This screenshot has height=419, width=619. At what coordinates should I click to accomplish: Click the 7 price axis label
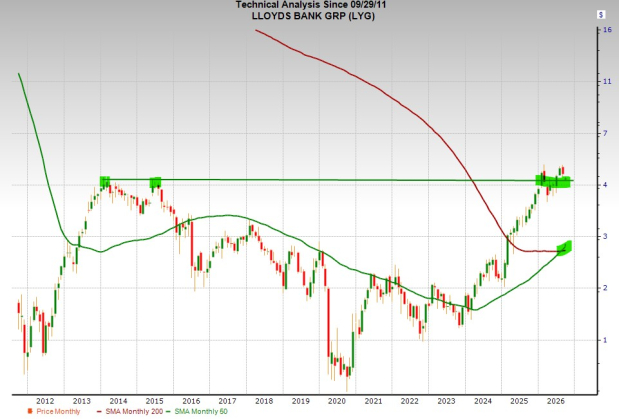605,133
